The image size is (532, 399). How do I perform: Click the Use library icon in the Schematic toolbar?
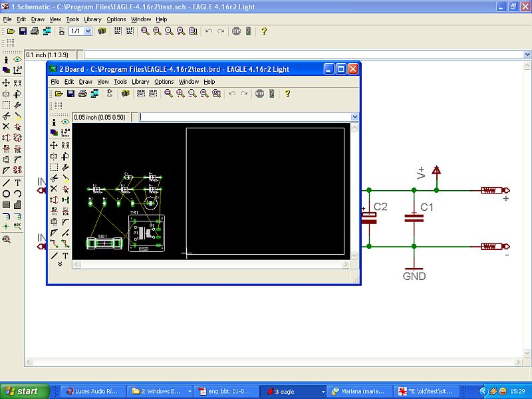click(102, 31)
